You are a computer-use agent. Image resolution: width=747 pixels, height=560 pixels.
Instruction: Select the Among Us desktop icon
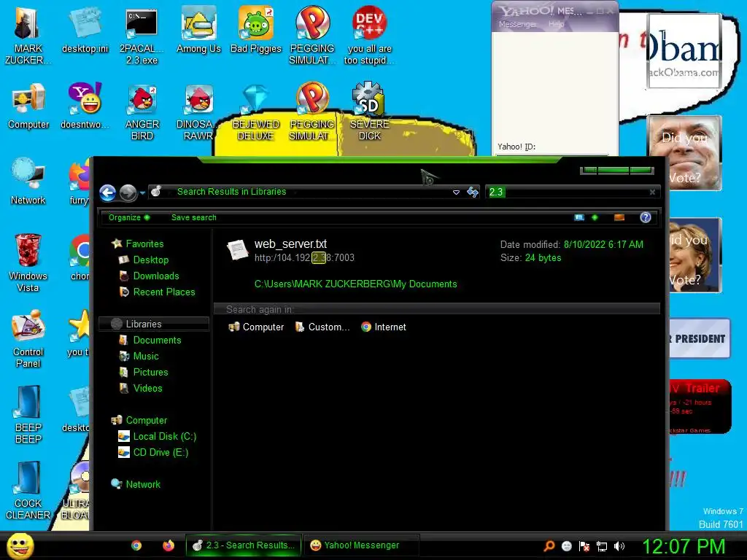(198, 29)
